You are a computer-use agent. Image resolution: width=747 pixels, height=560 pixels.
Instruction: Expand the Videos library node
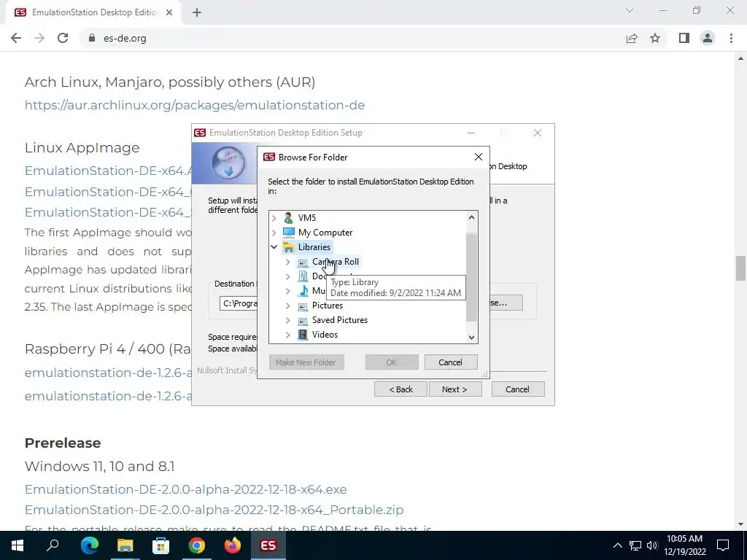[287, 335]
